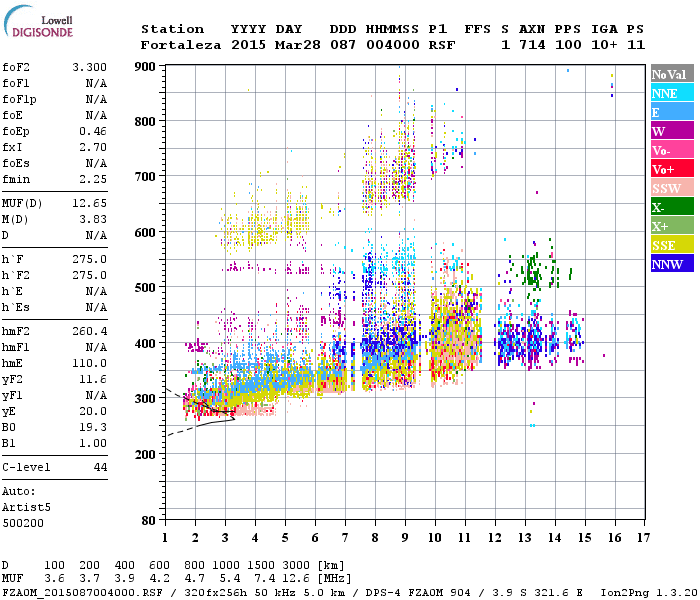Select the NNW blue legend swatch
The height and width of the screenshot is (600, 700).
[x=672, y=263]
